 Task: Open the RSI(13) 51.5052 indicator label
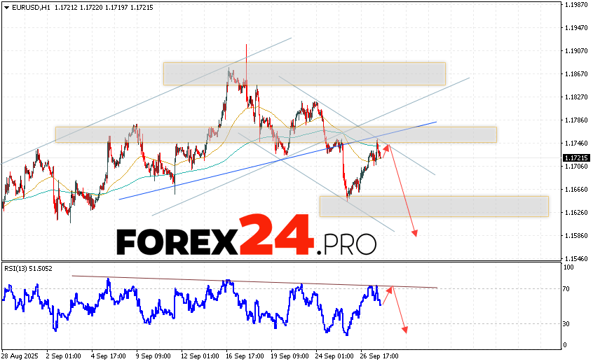tap(29, 268)
